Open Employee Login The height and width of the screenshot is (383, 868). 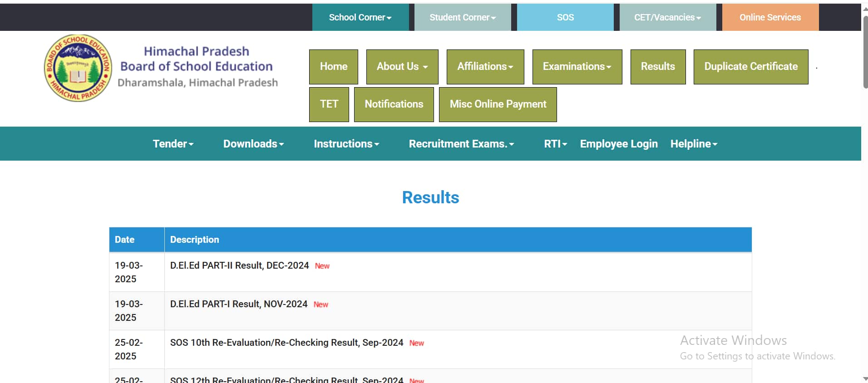pos(619,144)
